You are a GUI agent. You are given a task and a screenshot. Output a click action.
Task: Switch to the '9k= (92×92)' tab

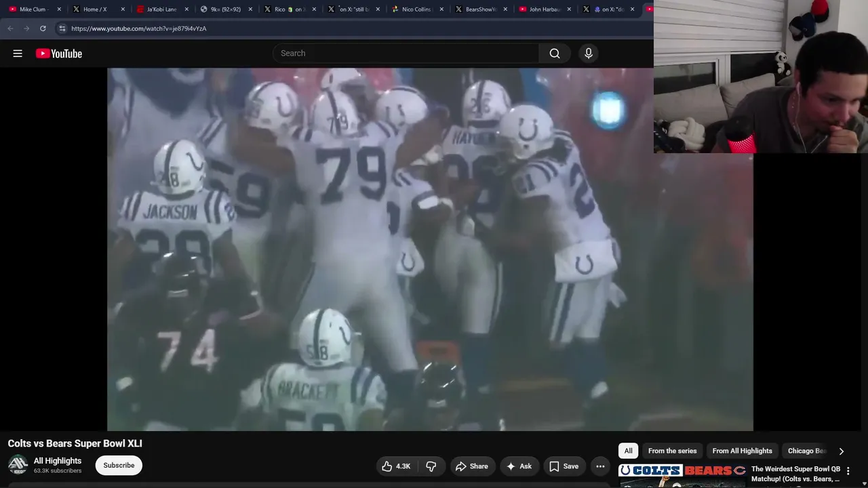point(226,9)
